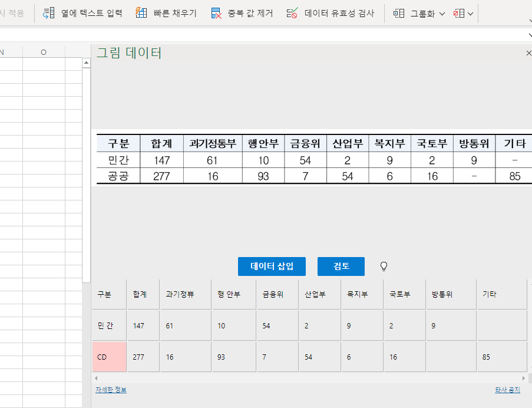Select preview cell with value 85

click(x=502, y=357)
